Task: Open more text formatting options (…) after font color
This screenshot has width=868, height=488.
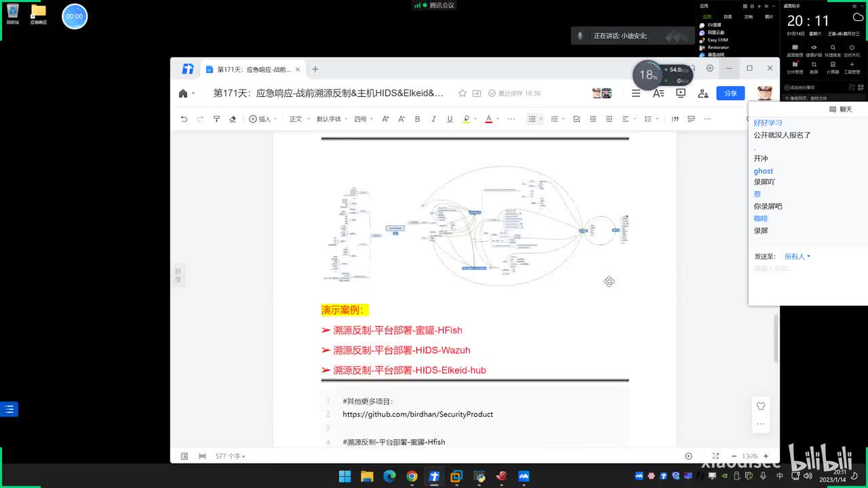Action: tap(511, 119)
